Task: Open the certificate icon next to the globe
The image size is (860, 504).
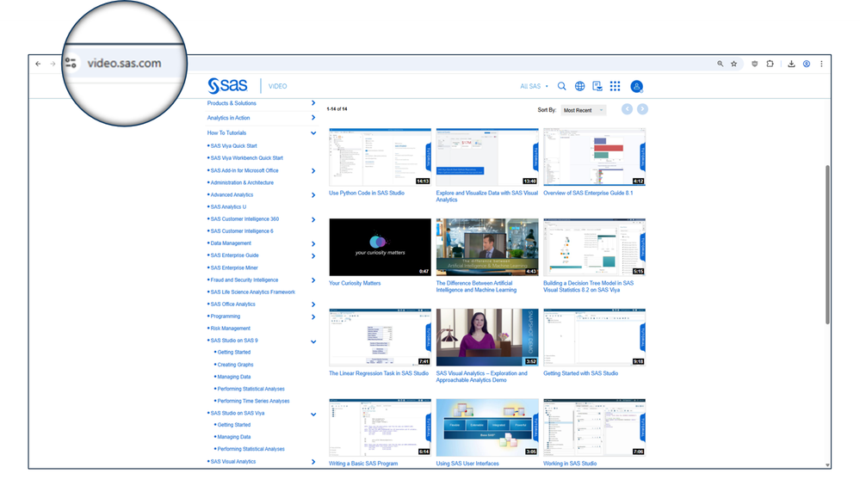Action: pos(597,86)
